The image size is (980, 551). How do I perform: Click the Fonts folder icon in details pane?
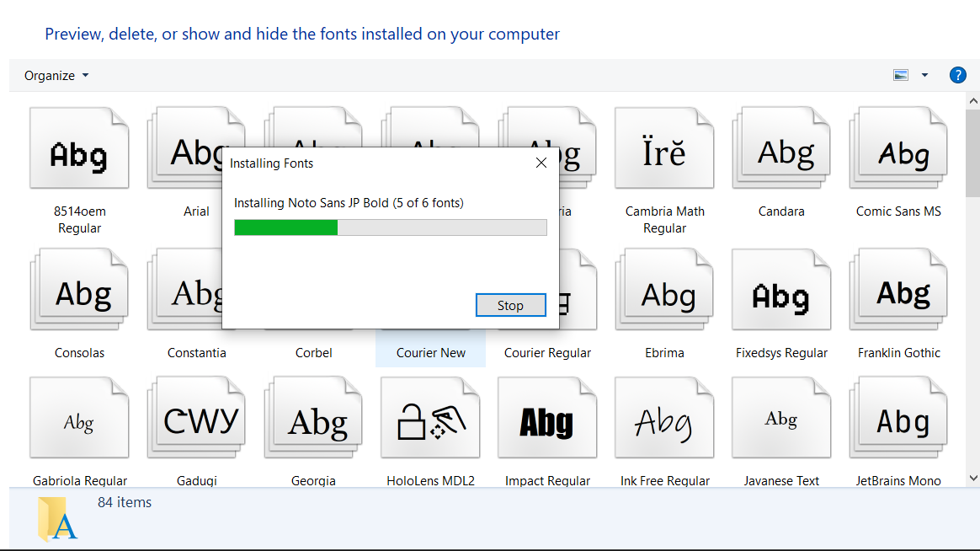(x=57, y=518)
